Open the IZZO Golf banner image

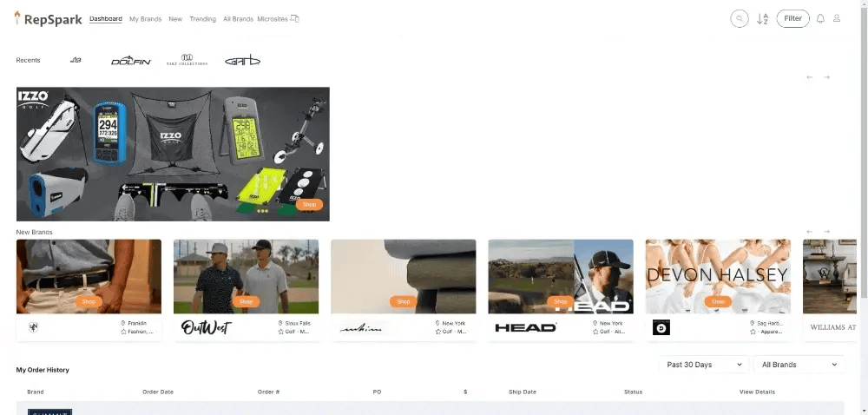pyautogui.click(x=173, y=154)
